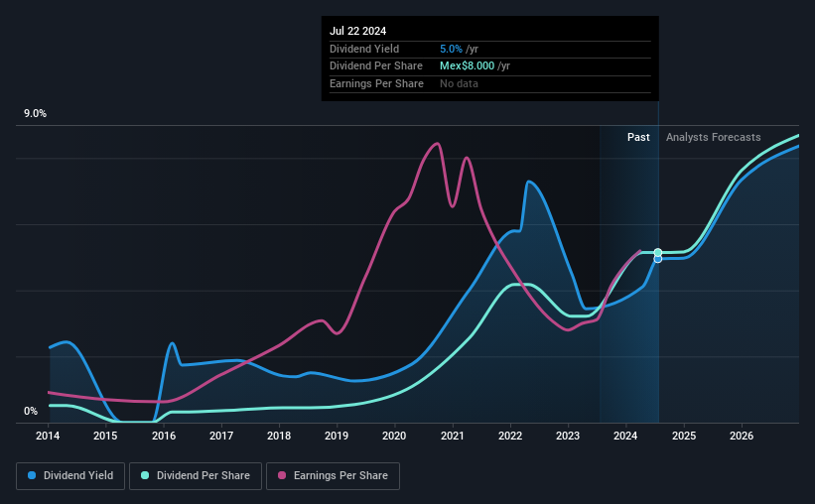Click the 2019 x-axis label
815x504 pixels.
click(337, 436)
